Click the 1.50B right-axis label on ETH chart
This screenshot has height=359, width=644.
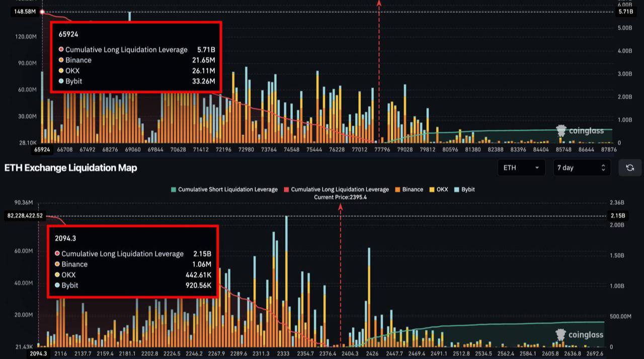[x=617, y=256]
